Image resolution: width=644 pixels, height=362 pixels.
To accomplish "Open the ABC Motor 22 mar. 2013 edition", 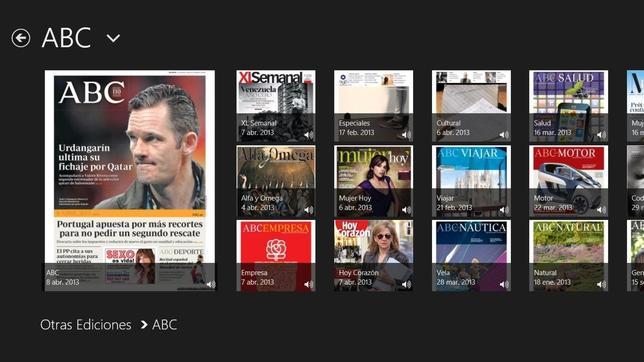I will [x=568, y=181].
